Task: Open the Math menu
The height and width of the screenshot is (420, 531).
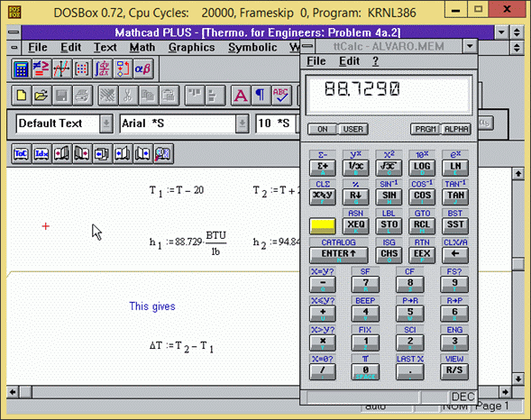Action: 142,48
